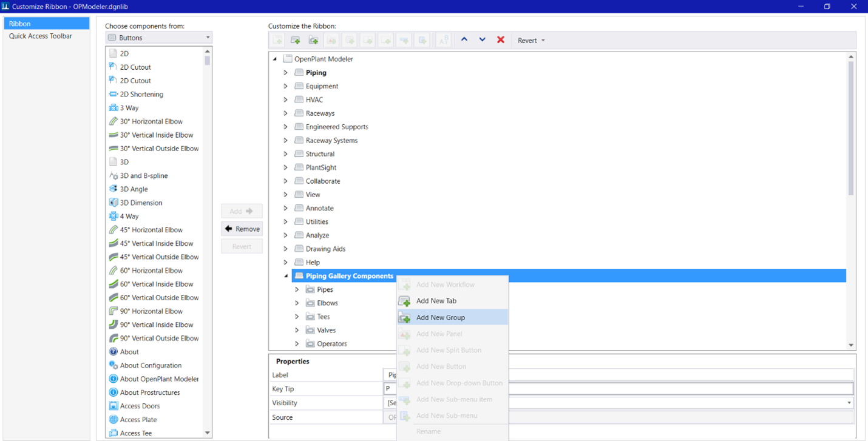Select the Access Tee icon item
Viewport: 868px width, 441px height.
coord(114,433)
